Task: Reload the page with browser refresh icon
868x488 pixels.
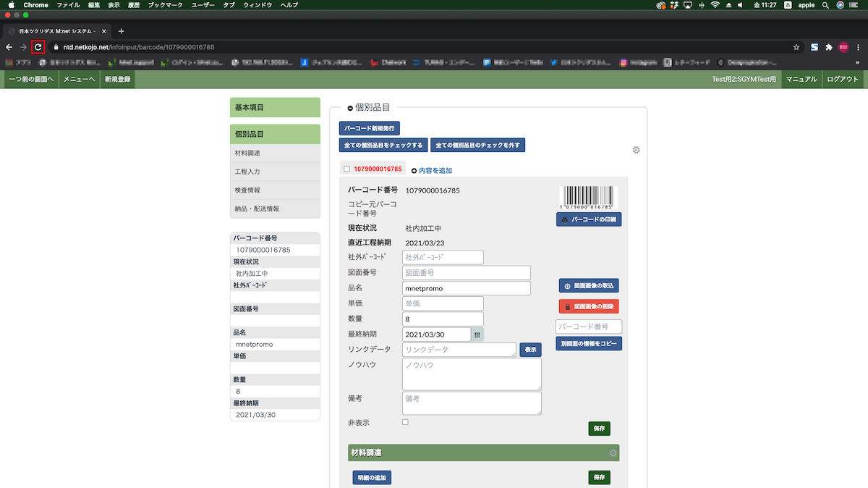Action: pos(38,47)
